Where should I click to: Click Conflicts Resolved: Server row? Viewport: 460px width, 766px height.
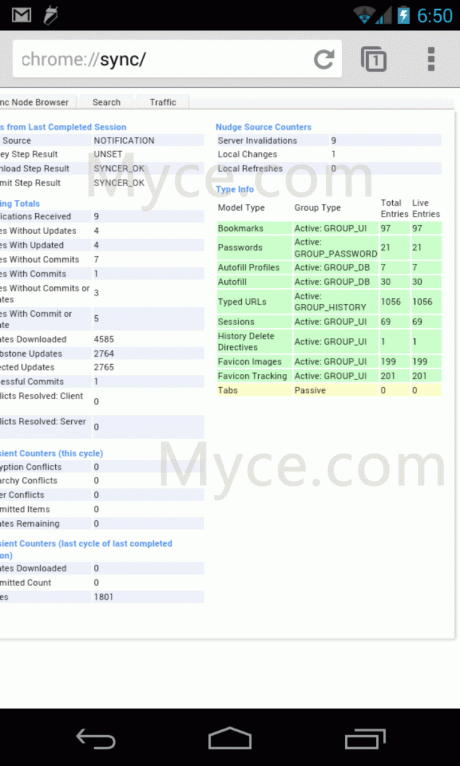coord(102,427)
